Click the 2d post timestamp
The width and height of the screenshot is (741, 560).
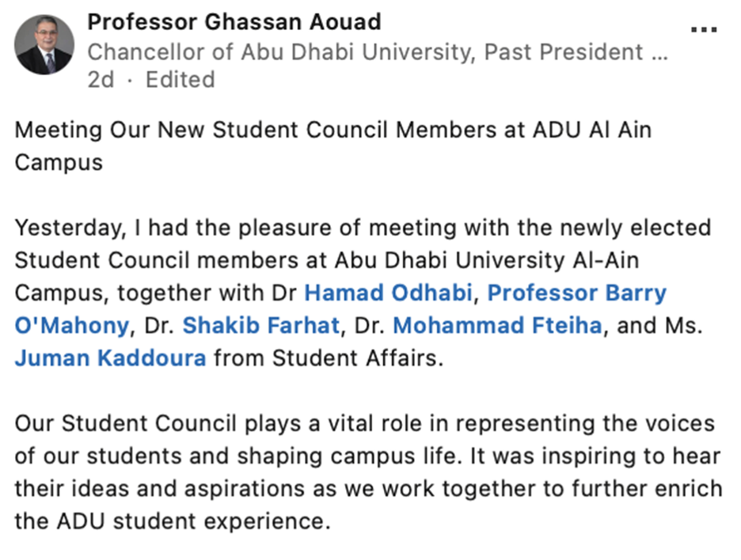pyautogui.click(x=101, y=80)
